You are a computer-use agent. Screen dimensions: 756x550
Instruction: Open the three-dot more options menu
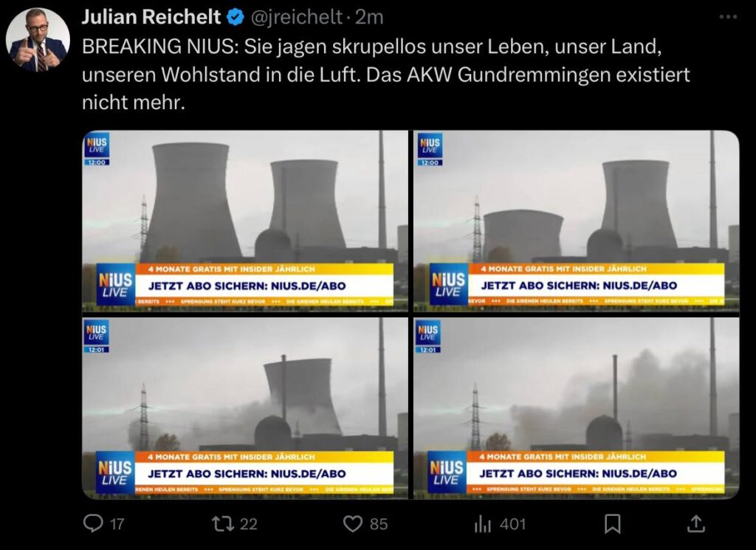727,17
